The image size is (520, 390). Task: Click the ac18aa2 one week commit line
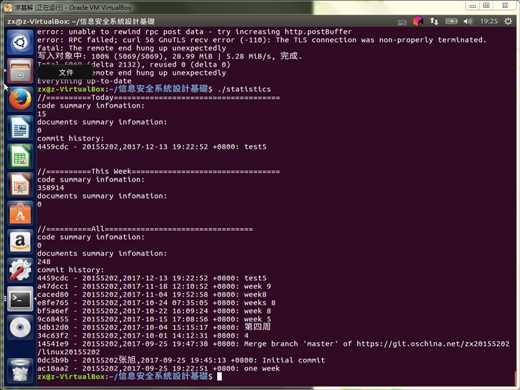[x=159, y=368]
